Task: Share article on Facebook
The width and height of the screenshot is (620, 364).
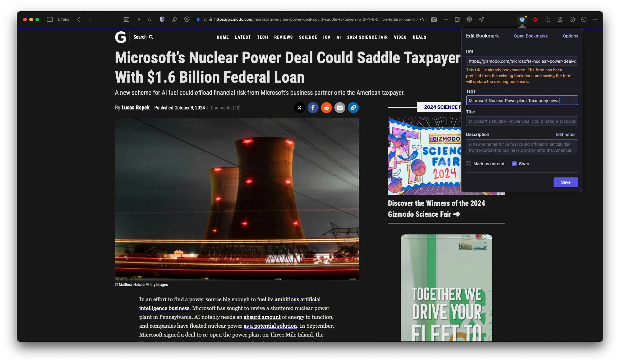Action: [313, 108]
